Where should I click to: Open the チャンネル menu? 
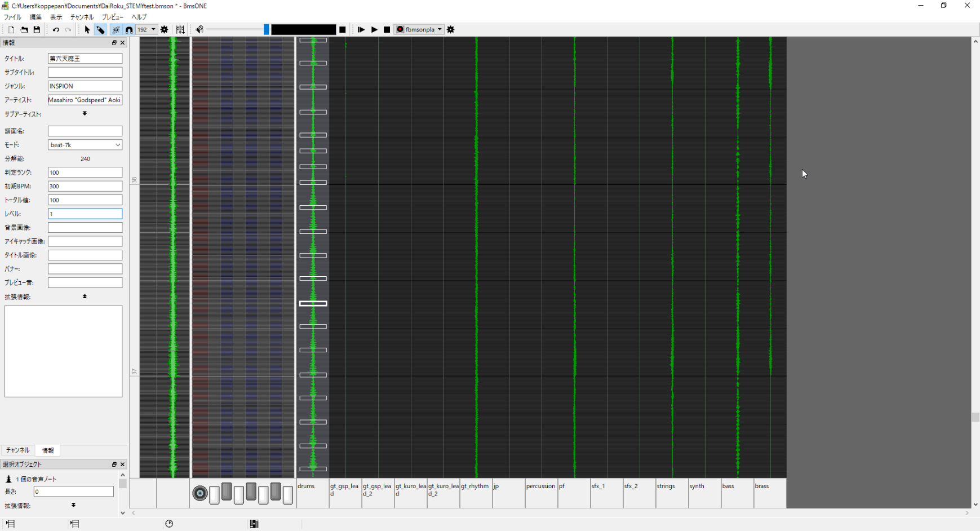(x=82, y=17)
